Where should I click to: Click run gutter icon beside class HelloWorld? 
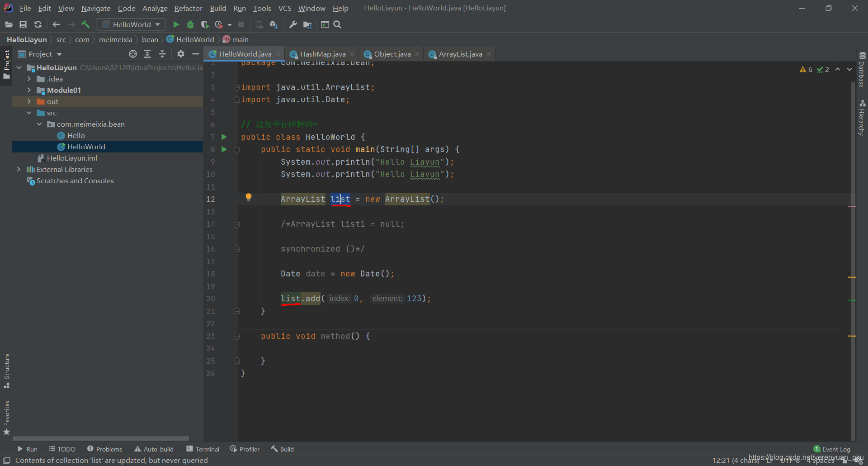click(x=224, y=137)
